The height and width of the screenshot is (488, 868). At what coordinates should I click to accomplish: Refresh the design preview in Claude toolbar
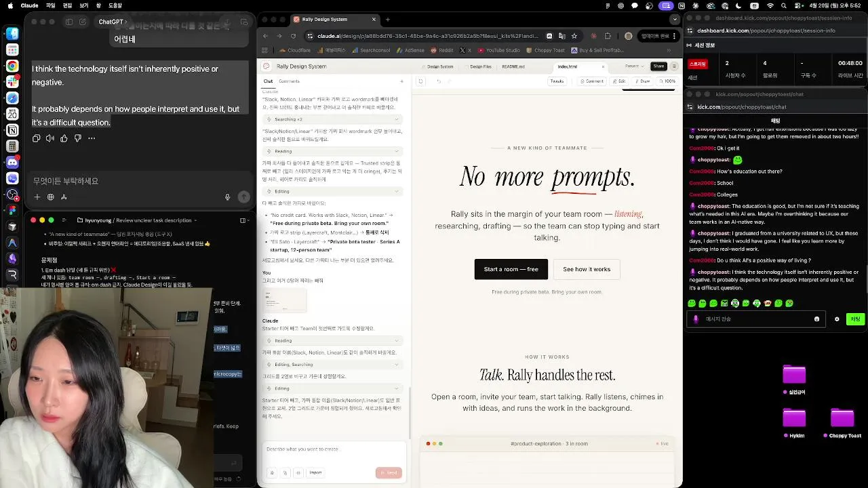[421, 81]
